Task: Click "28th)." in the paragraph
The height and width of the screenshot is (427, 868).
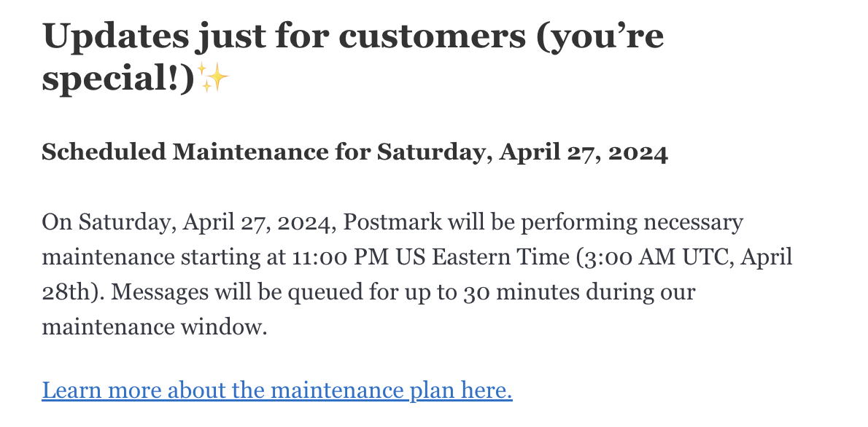Action: click(x=74, y=293)
